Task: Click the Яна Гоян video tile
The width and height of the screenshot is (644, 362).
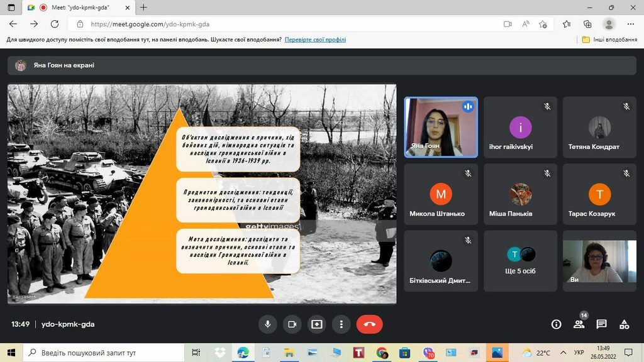Action: [x=440, y=127]
